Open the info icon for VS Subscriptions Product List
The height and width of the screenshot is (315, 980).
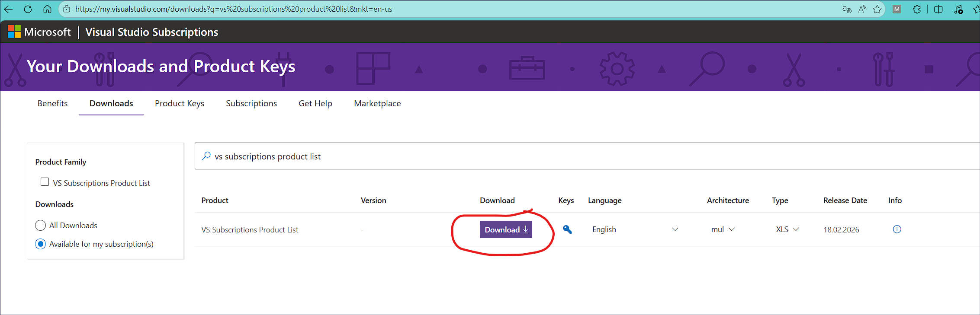(897, 229)
